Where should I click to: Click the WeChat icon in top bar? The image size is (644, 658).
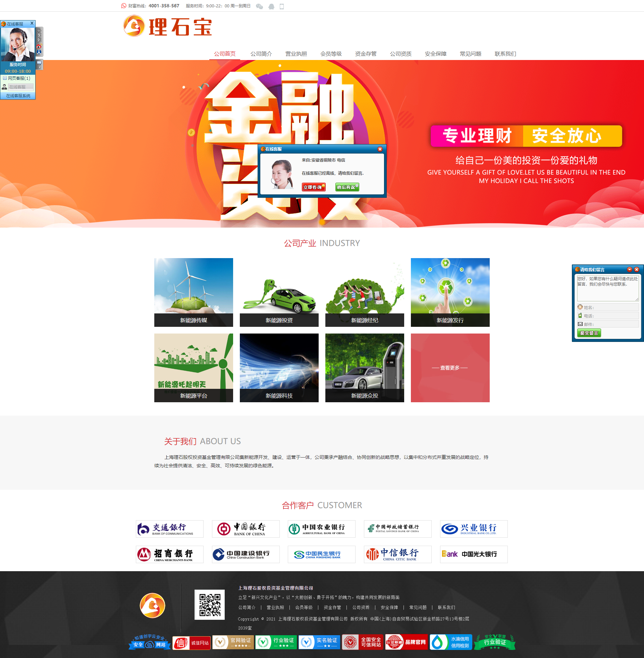tap(259, 6)
